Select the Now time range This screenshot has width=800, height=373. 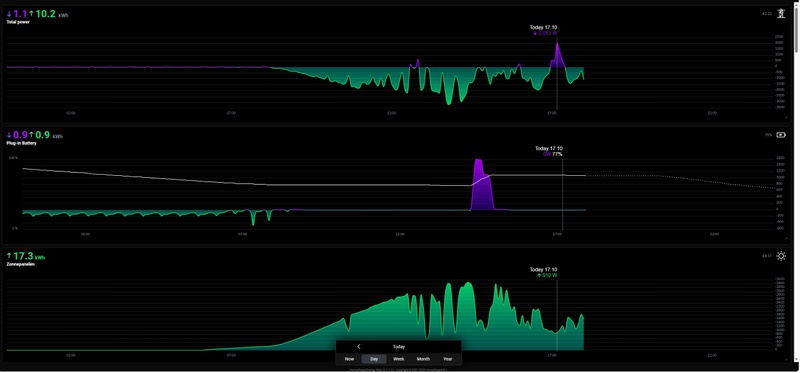pyautogui.click(x=349, y=359)
